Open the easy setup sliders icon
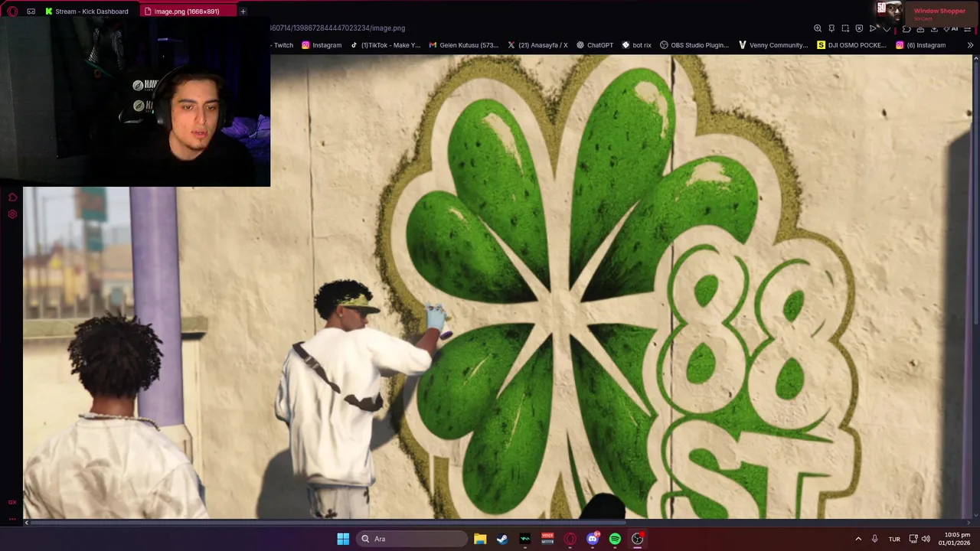Image resolution: width=980 pixels, height=551 pixels. pyautogui.click(x=969, y=28)
